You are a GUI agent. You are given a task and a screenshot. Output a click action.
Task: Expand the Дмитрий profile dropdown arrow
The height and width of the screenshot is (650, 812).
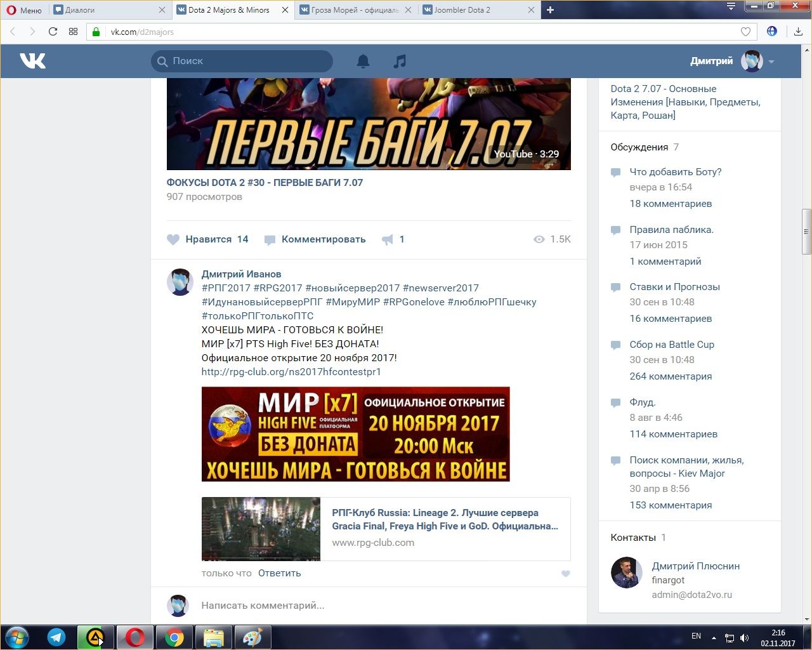click(x=771, y=62)
